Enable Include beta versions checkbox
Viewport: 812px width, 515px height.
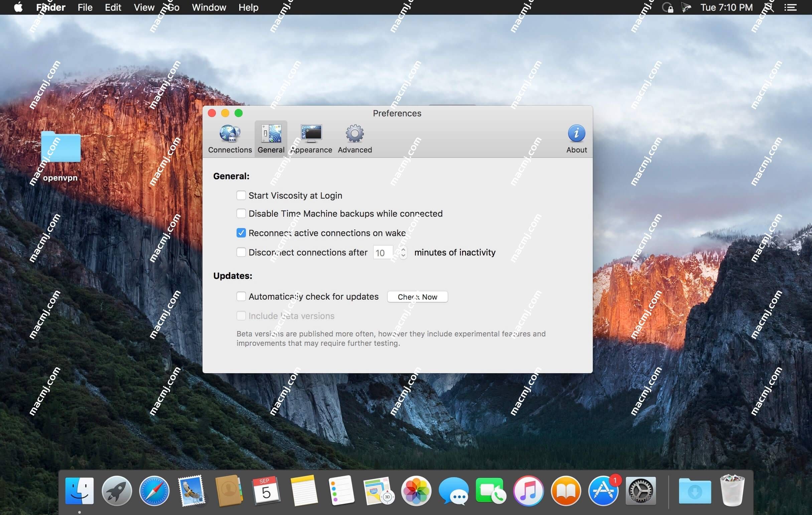(241, 315)
